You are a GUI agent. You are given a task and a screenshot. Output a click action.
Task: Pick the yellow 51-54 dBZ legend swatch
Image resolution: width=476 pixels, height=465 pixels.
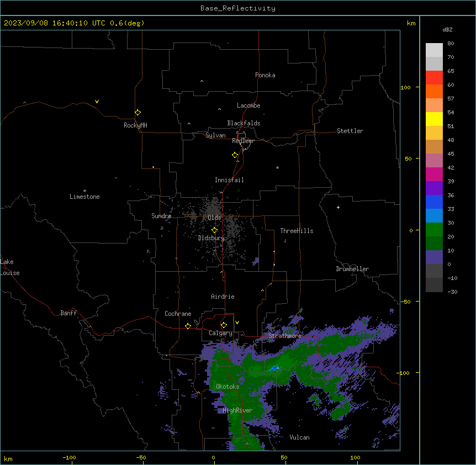click(x=434, y=119)
